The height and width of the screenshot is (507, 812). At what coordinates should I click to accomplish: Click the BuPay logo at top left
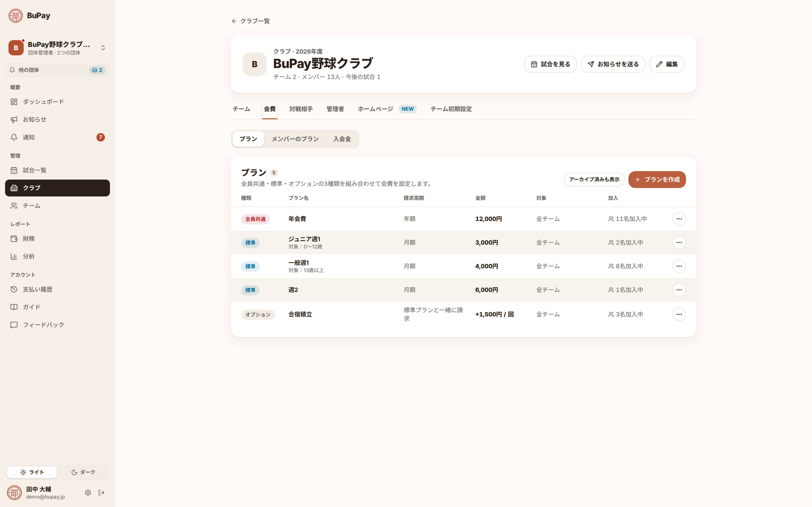pos(30,15)
